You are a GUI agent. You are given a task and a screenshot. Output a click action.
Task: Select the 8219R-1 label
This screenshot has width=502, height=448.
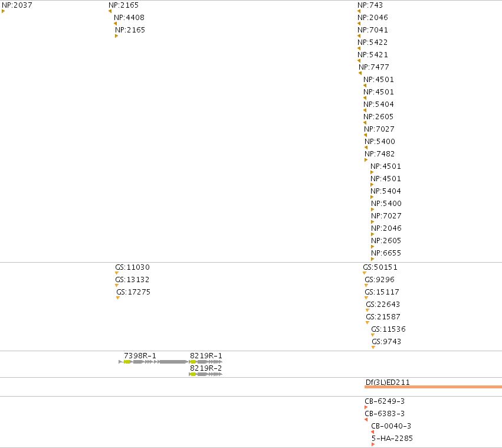coord(206,356)
